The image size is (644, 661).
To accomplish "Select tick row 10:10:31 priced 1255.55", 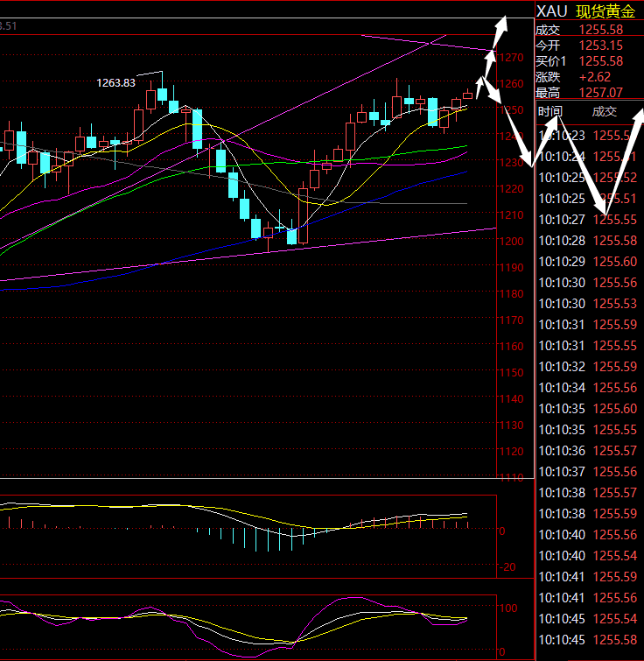I will point(589,346).
